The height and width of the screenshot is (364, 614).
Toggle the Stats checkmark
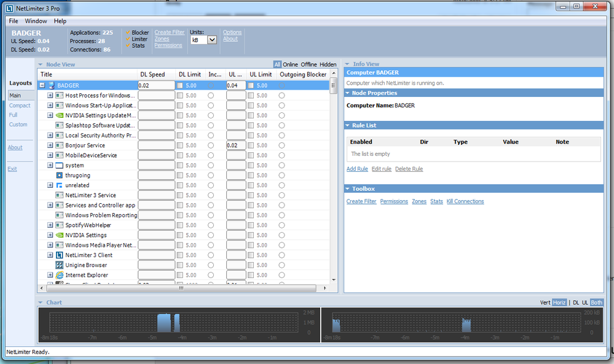[x=128, y=46]
